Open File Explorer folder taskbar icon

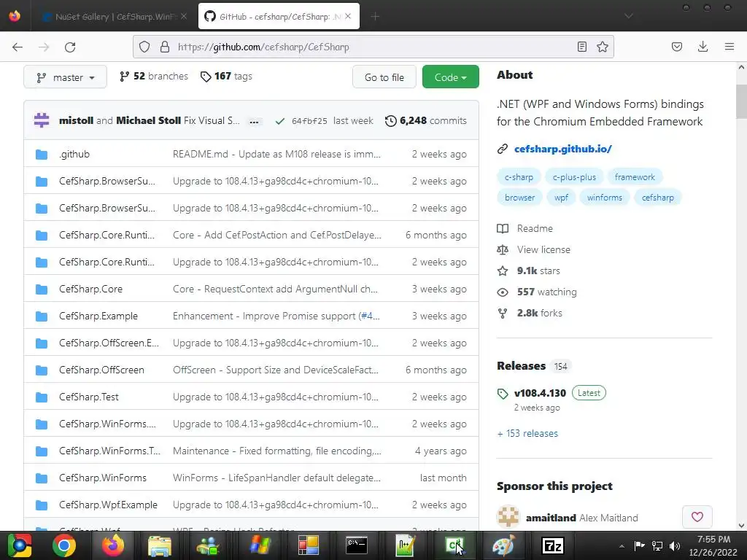point(160,545)
